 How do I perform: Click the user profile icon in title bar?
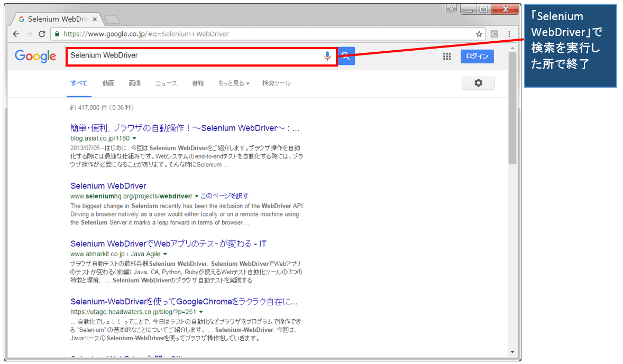pos(451,8)
